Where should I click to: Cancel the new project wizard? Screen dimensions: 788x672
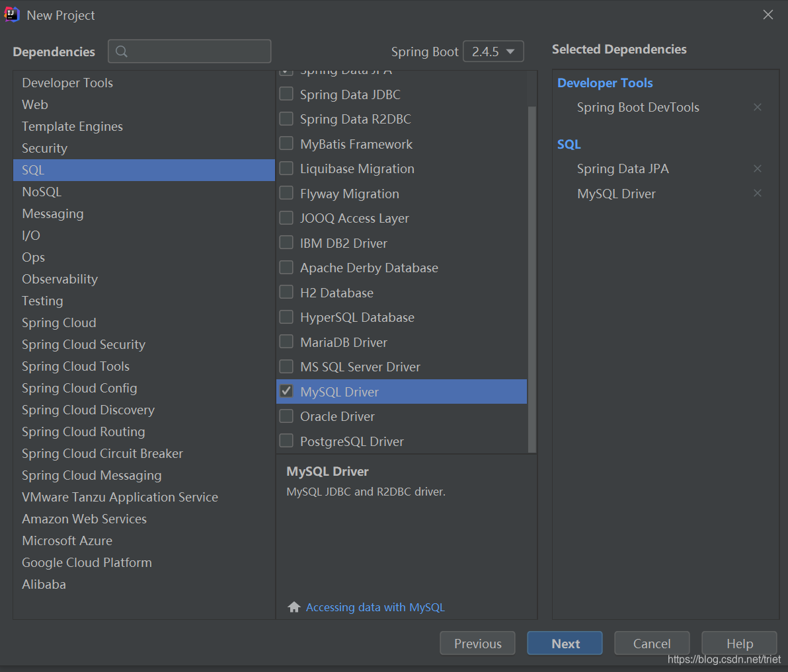click(652, 643)
